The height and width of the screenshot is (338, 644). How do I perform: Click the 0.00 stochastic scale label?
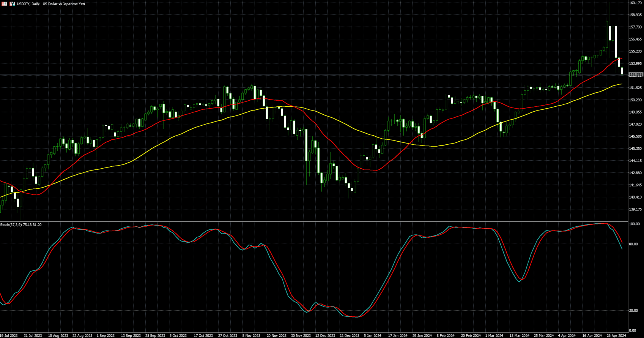pyautogui.click(x=632, y=331)
